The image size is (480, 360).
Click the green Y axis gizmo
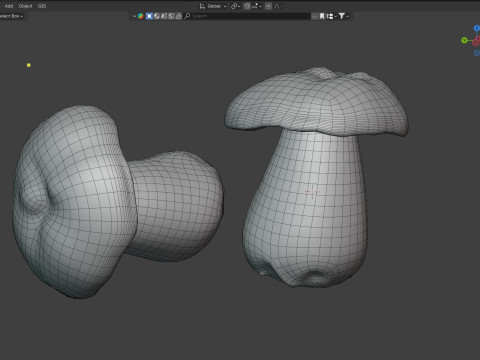[464, 40]
